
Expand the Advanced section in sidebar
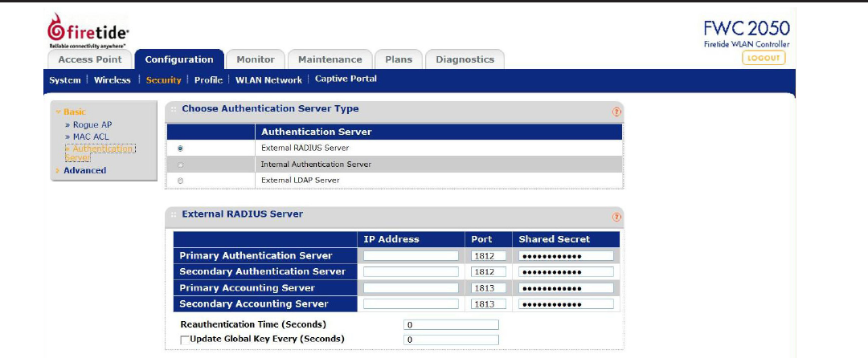tap(81, 171)
